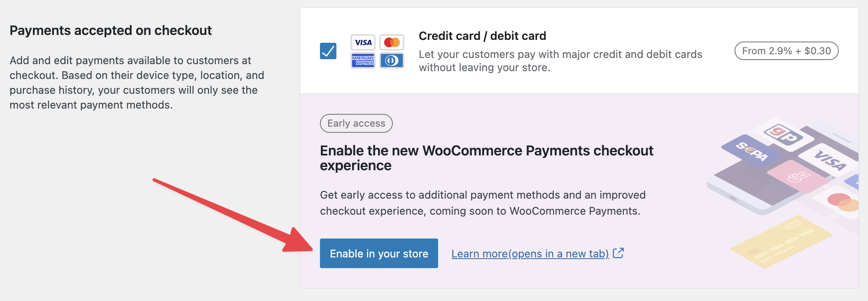Click the Credit card / debit card title

[482, 36]
